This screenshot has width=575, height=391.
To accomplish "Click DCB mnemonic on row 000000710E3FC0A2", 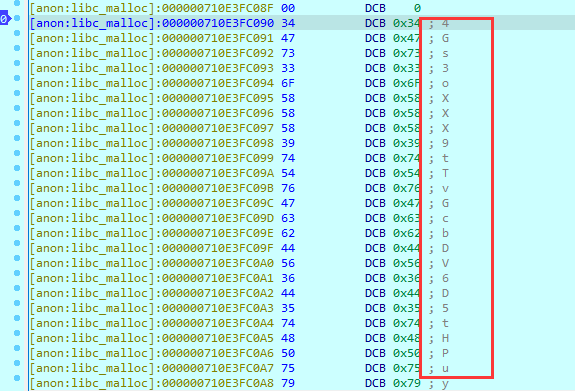I will coord(375,293).
